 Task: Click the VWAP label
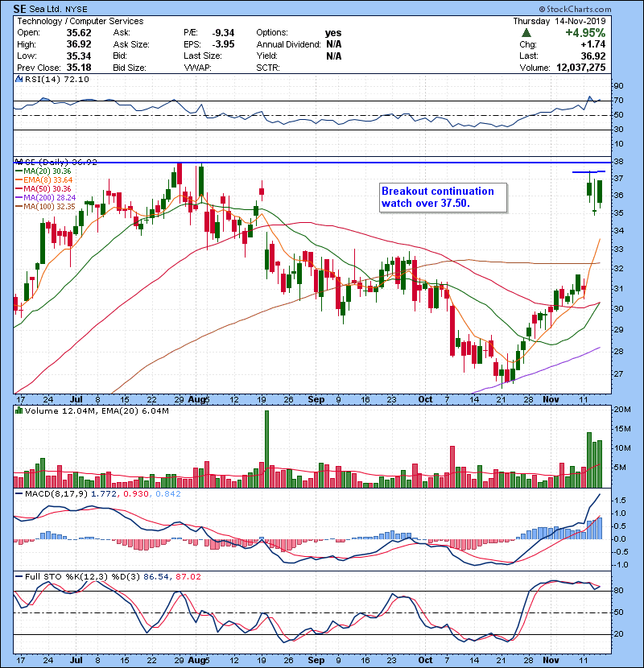pyautogui.click(x=198, y=68)
